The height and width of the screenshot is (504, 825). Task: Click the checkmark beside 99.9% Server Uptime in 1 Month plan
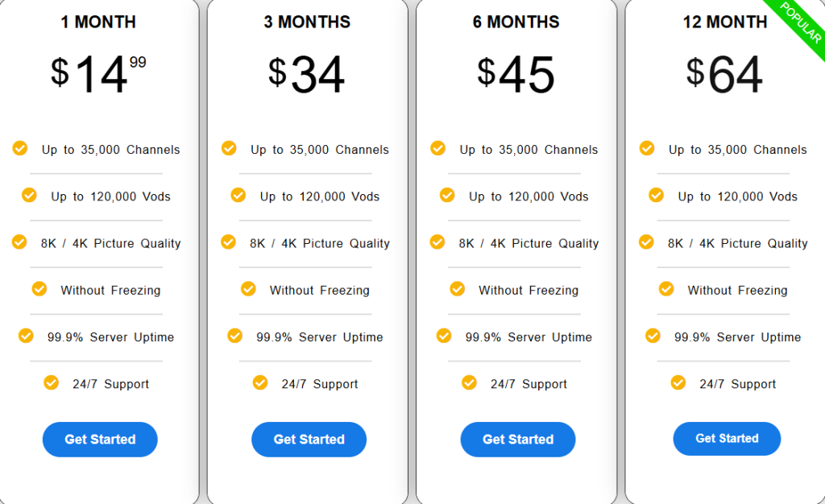(x=26, y=337)
